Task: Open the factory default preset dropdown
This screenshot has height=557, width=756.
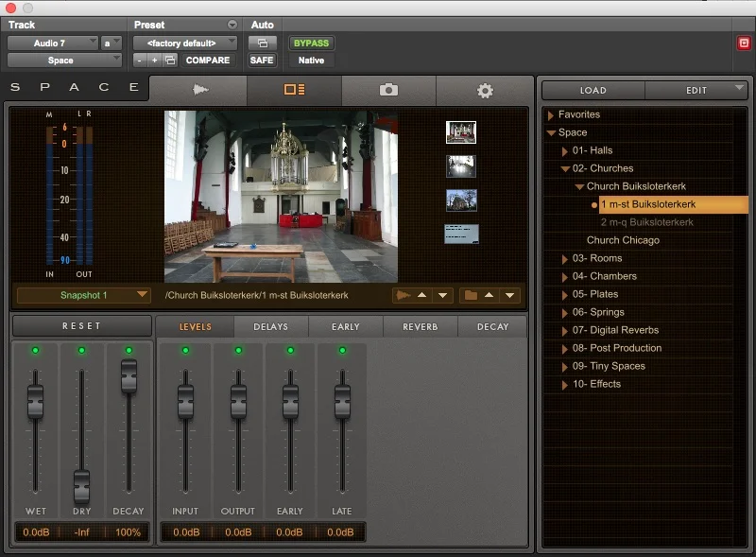Action: (x=184, y=44)
